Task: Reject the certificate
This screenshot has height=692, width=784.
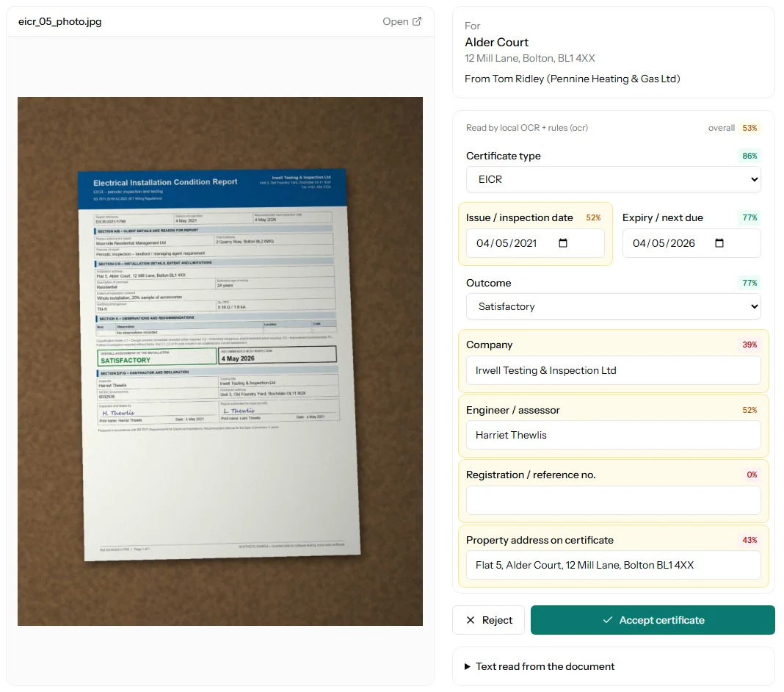Action: coord(488,621)
